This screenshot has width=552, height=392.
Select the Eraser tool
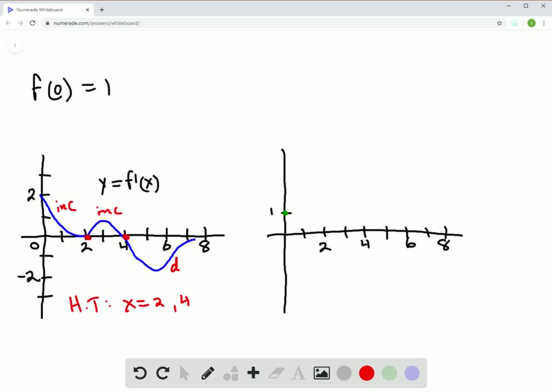coord(275,373)
